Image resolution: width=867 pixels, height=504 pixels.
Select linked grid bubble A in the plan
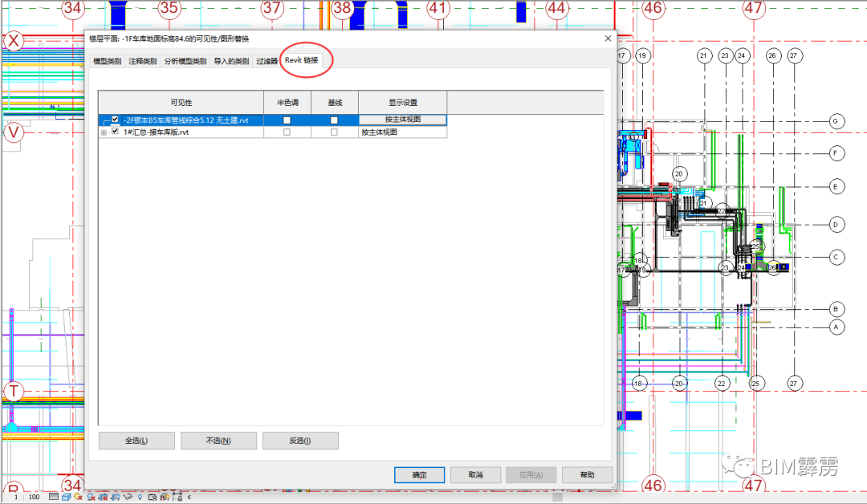[x=836, y=327]
